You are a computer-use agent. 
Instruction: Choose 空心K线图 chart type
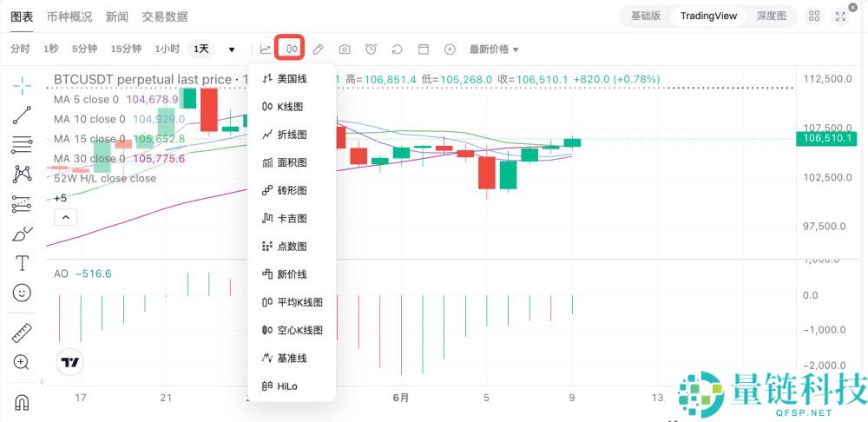pyautogui.click(x=291, y=330)
